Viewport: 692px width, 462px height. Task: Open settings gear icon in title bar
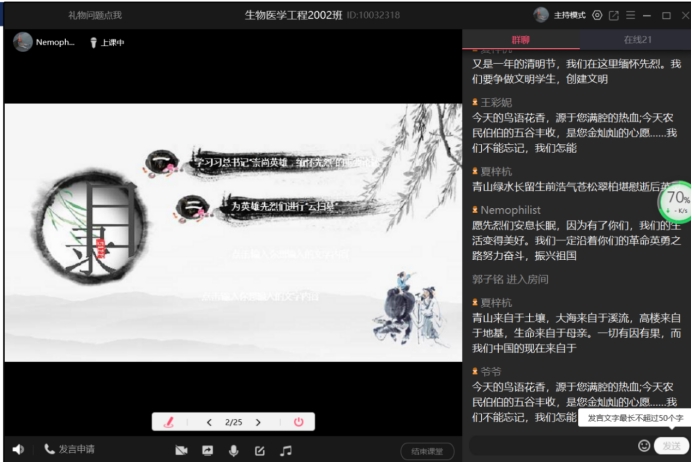(597, 15)
